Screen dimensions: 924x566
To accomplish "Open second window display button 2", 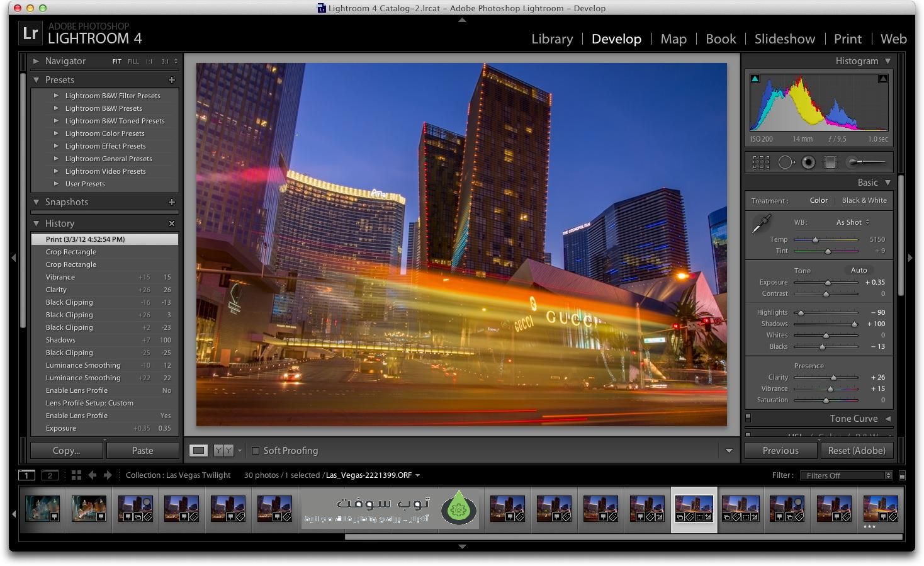I will pos(50,475).
